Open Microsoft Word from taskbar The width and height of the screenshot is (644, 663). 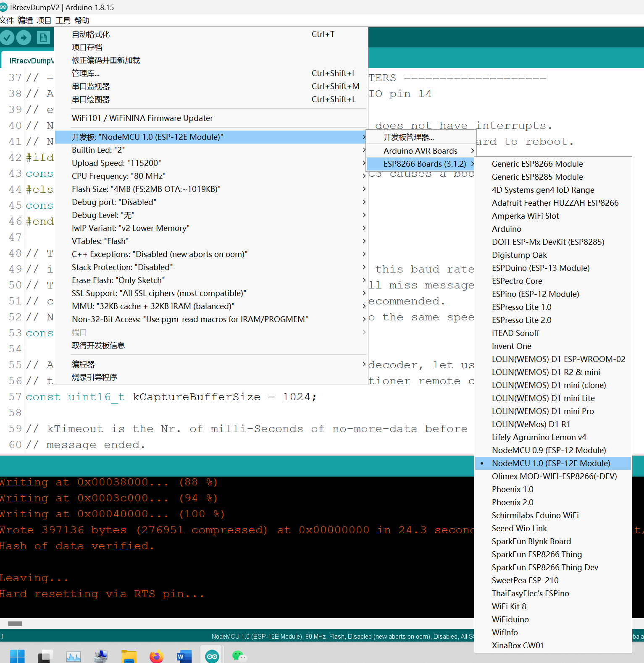pyautogui.click(x=184, y=656)
